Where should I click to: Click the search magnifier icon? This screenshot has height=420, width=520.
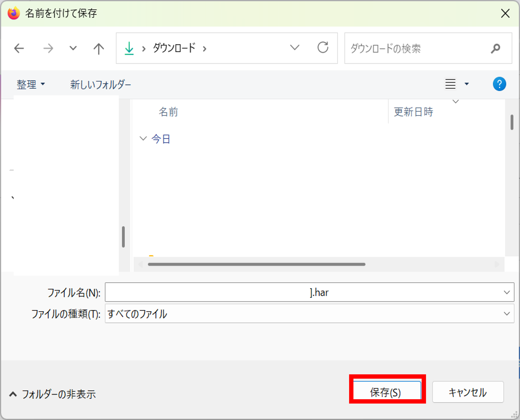(x=495, y=48)
